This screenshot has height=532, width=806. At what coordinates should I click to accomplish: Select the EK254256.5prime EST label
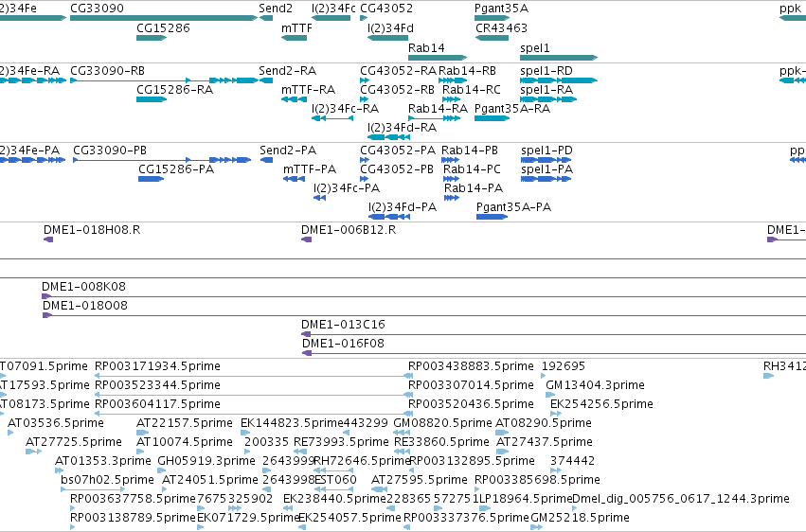click(x=601, y=404)
